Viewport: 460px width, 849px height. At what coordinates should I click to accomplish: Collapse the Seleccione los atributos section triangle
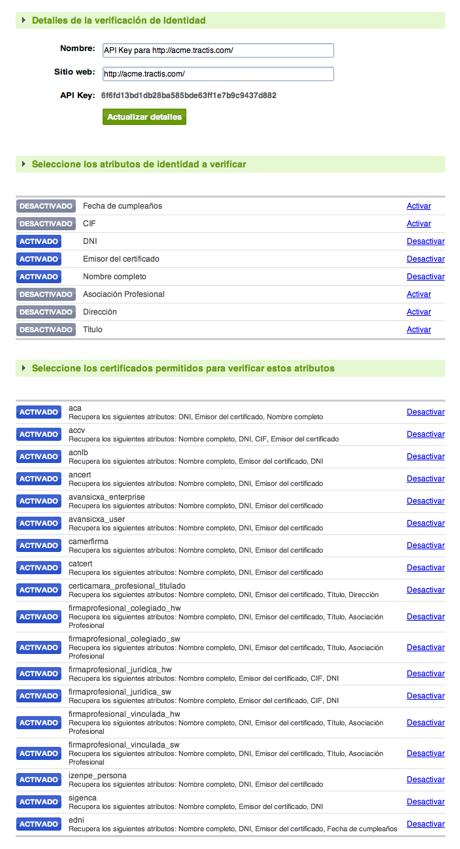(x=23, y=164)
